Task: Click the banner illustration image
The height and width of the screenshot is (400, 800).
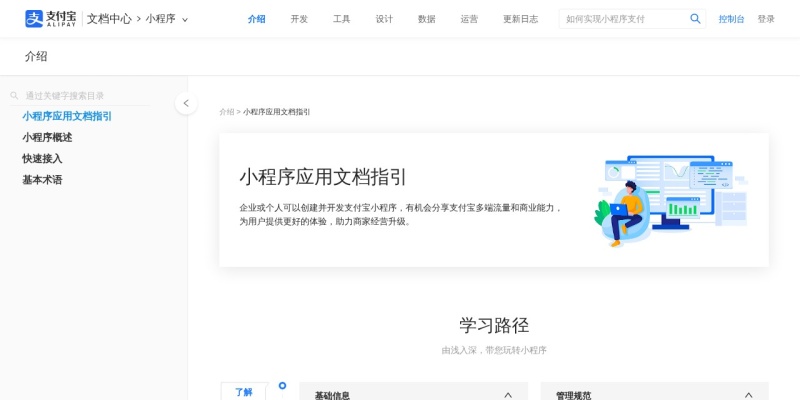Action: point(671,201)
